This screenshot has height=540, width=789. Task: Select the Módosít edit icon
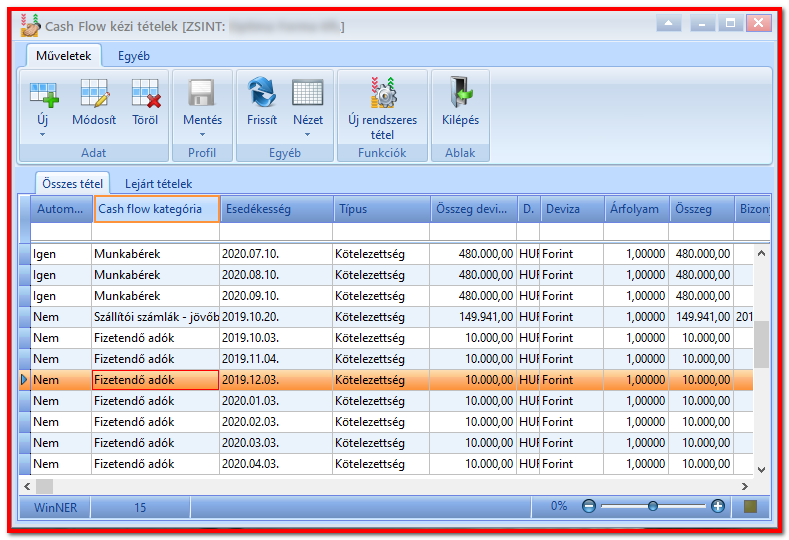pyautogui.click(x=95, y=94)
